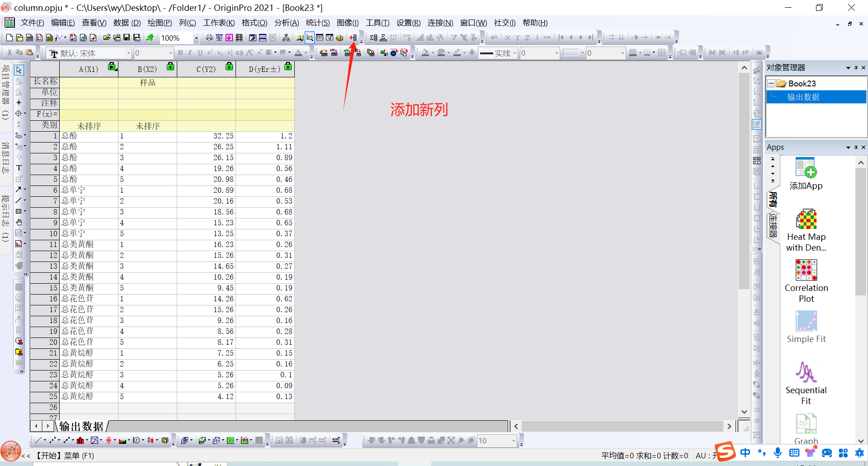Click the green running-man Recalculate icon
Viewport: 868px width, 466px height.
[x=150, y=38]
